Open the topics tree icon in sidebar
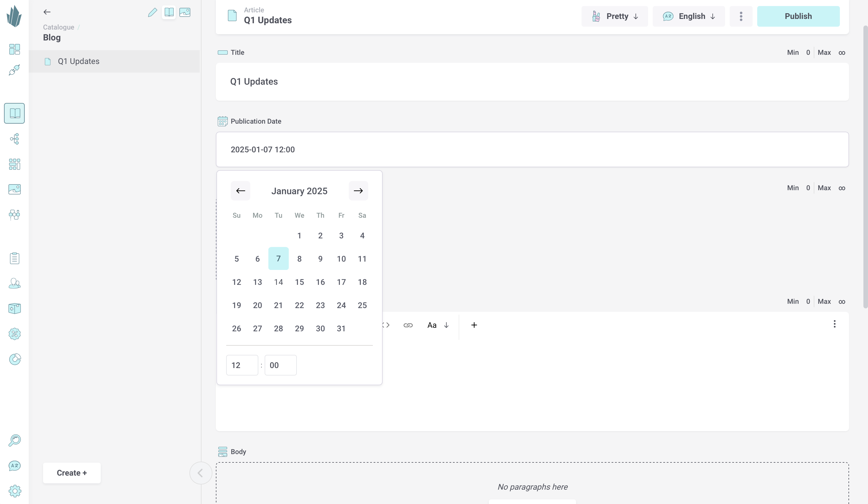 click(14, 139)
